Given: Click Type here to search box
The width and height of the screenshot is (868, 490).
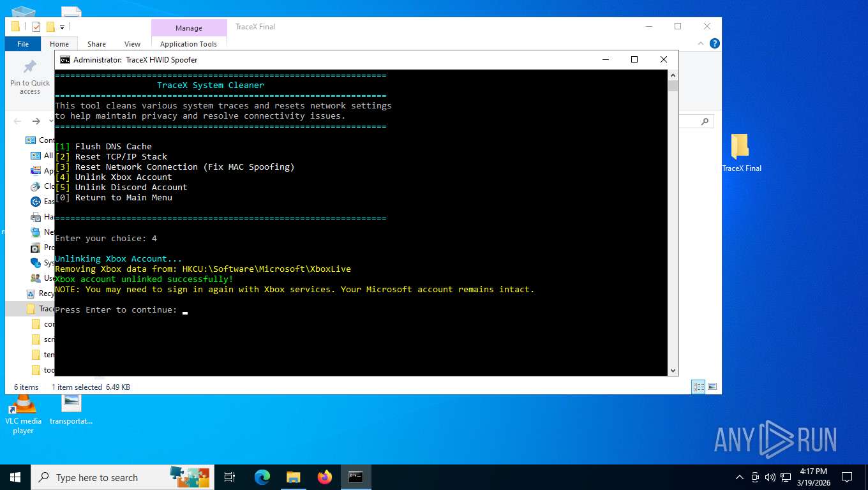Looking at the screenshot, I should click(122, 477).
